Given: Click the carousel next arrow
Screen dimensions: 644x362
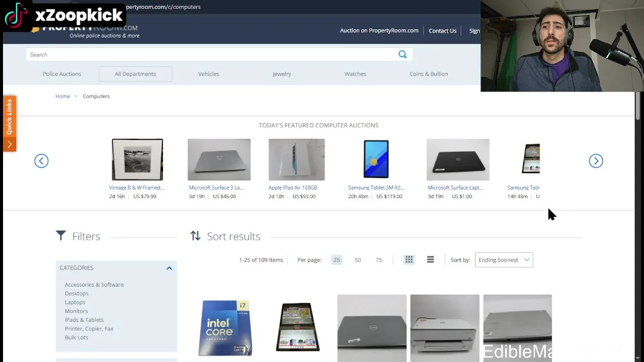Looking at the screenshot, I should (596, 161).
